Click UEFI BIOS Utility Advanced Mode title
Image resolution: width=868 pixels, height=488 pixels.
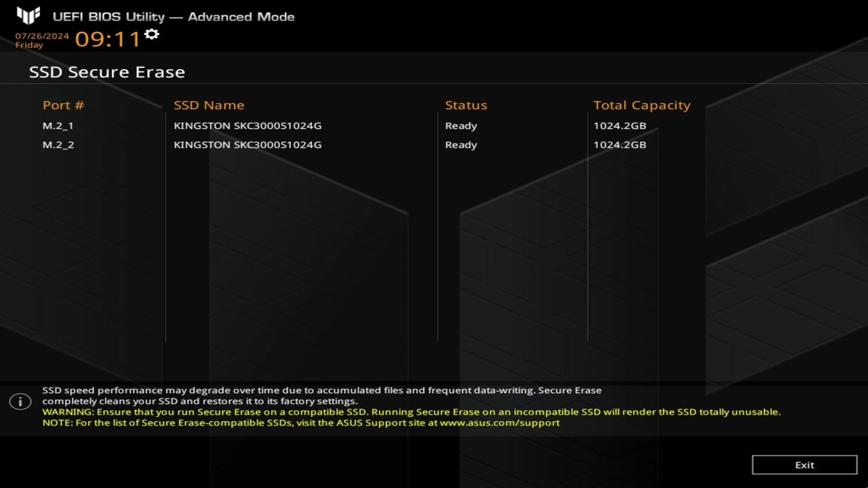(174, 16)
